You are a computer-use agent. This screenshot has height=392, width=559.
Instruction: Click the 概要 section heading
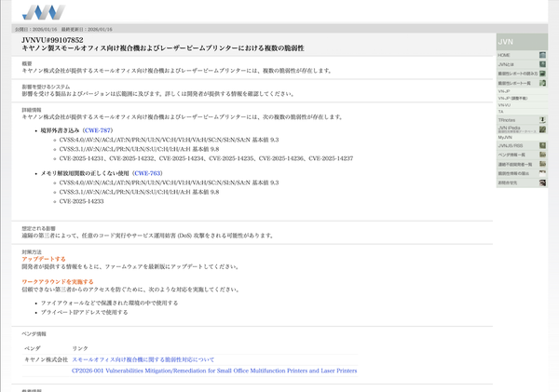[x=27, y=63]
